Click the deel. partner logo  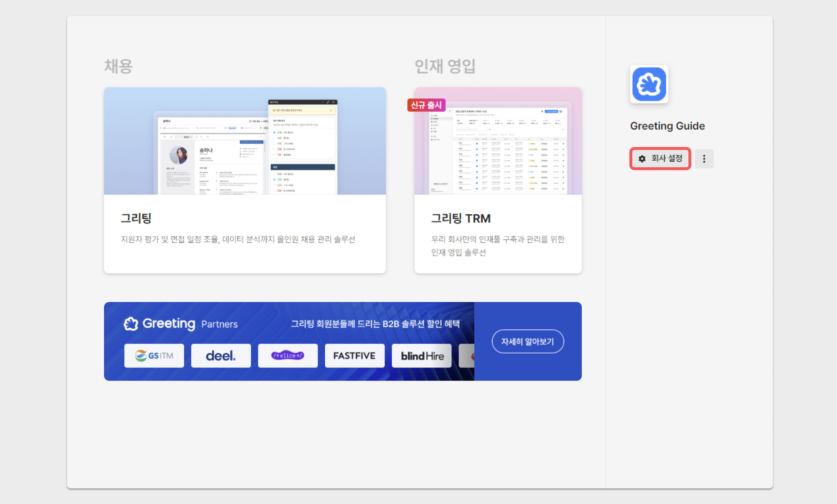(221, 356)
